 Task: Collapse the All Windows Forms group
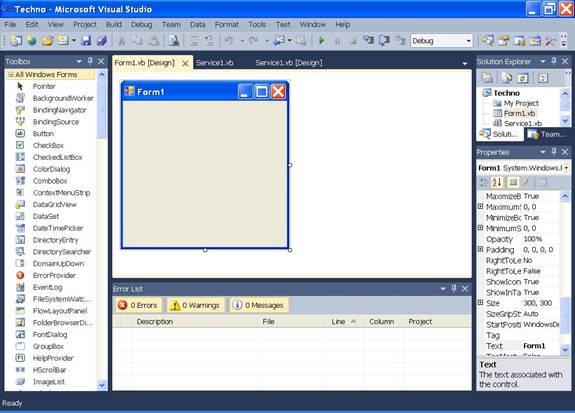click(x=11, y=74)
